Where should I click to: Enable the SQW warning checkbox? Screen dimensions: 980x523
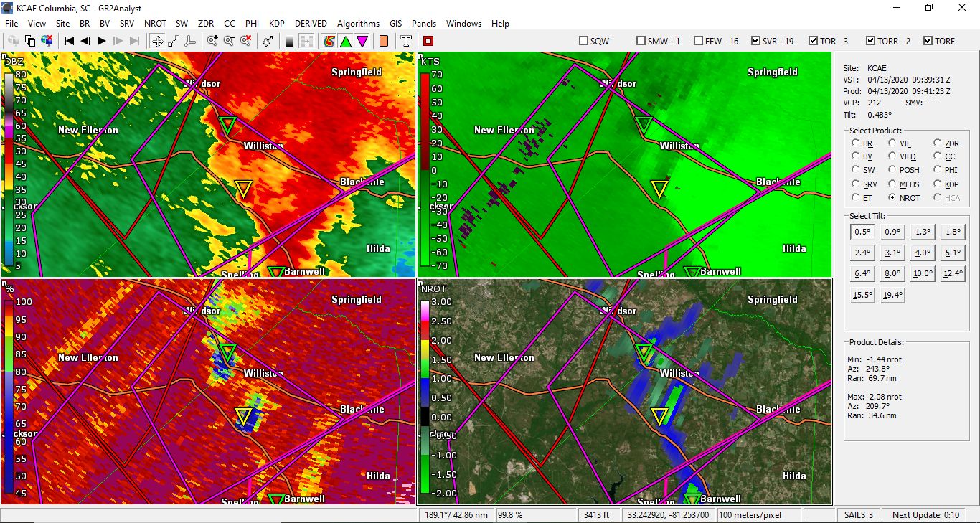pos(583,41)
